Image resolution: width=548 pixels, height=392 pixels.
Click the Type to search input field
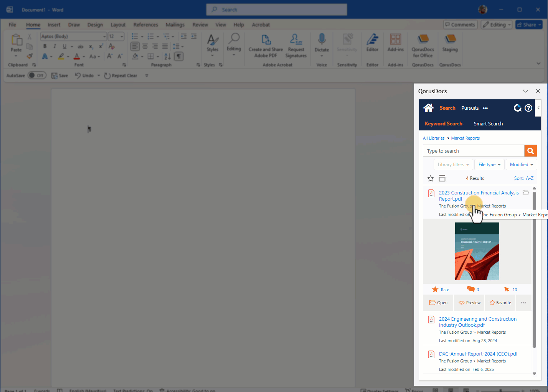point(474,151)
